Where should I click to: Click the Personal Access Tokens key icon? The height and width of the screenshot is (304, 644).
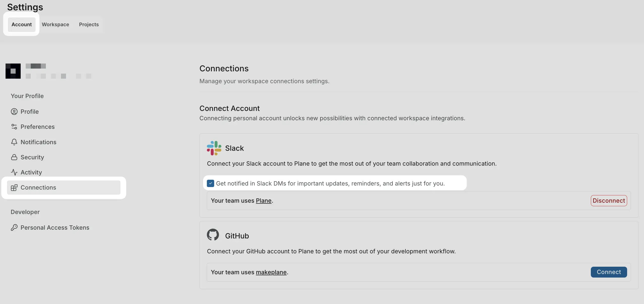click(14, 227)
